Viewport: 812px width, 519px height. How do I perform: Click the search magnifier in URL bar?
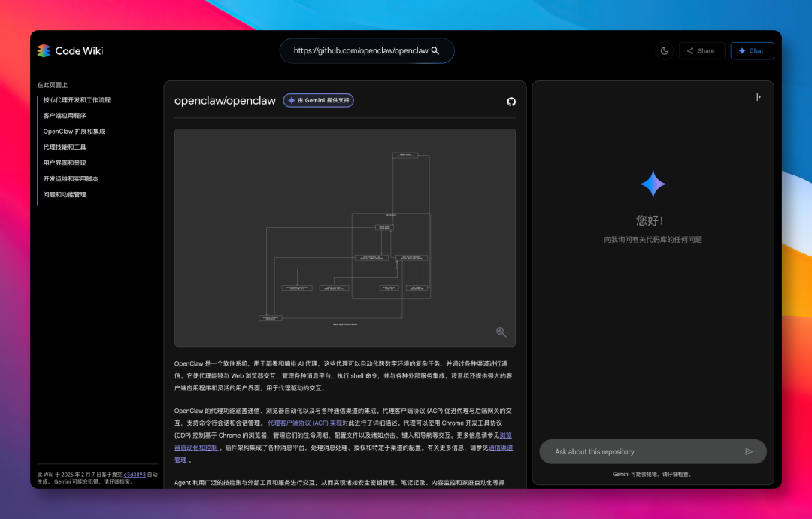[435, 50]
